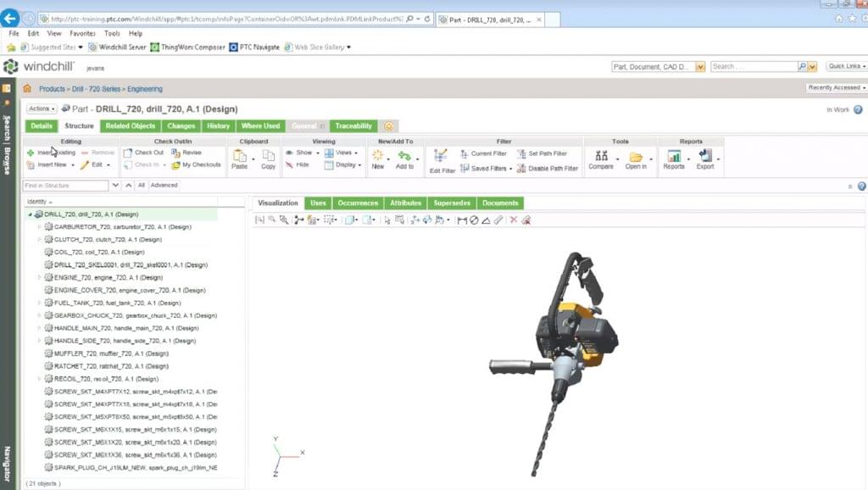Expand the CARBURETOR_720 node

[39, 227]
